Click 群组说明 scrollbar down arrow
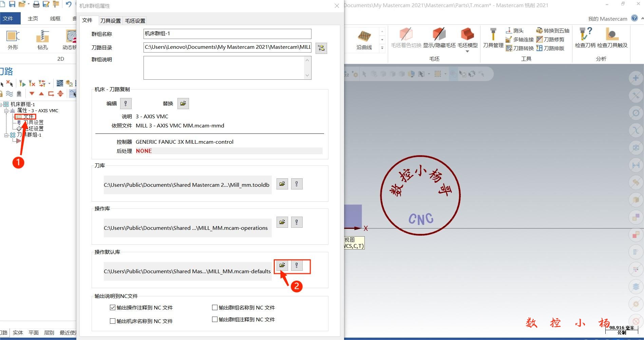This screenshot has width=644, height=340. pos(307,76)
